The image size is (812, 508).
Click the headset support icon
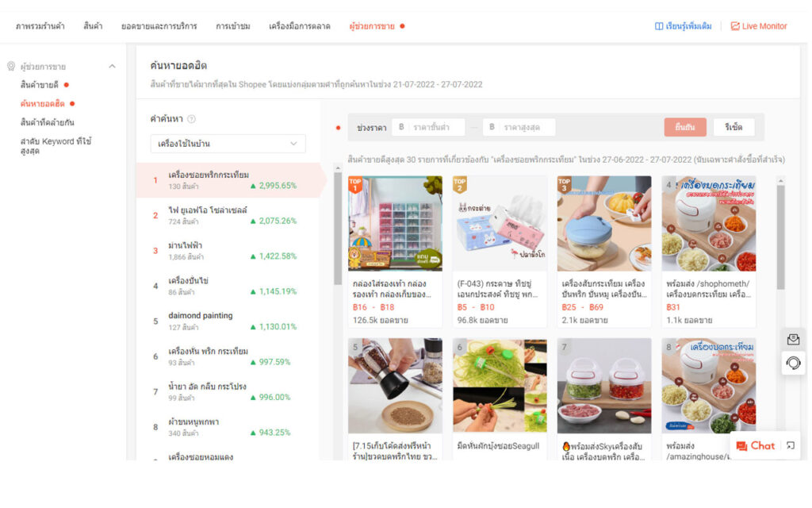click(x=793, y=363)
